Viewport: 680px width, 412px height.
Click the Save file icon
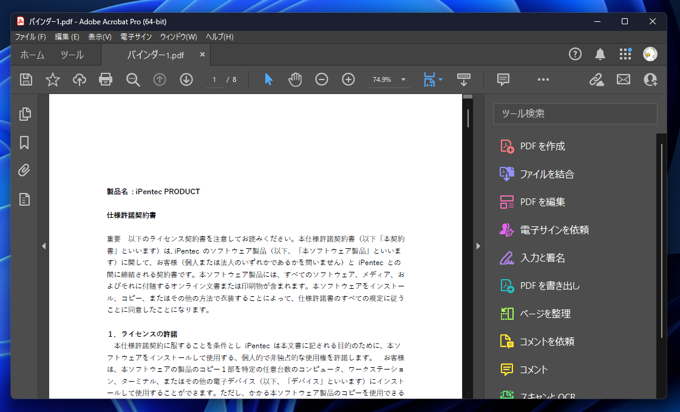pyautogui.click(x=26, y=80)
